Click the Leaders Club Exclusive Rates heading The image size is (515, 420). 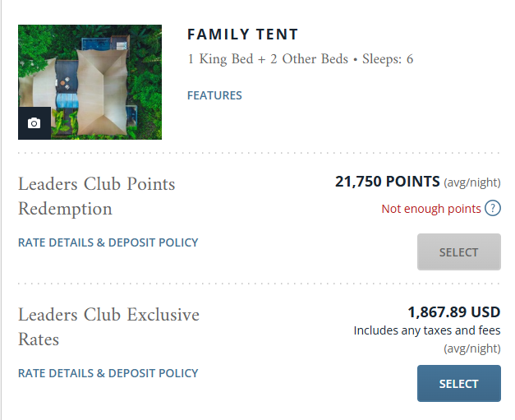pyautogui.click(x=108, y=327)
